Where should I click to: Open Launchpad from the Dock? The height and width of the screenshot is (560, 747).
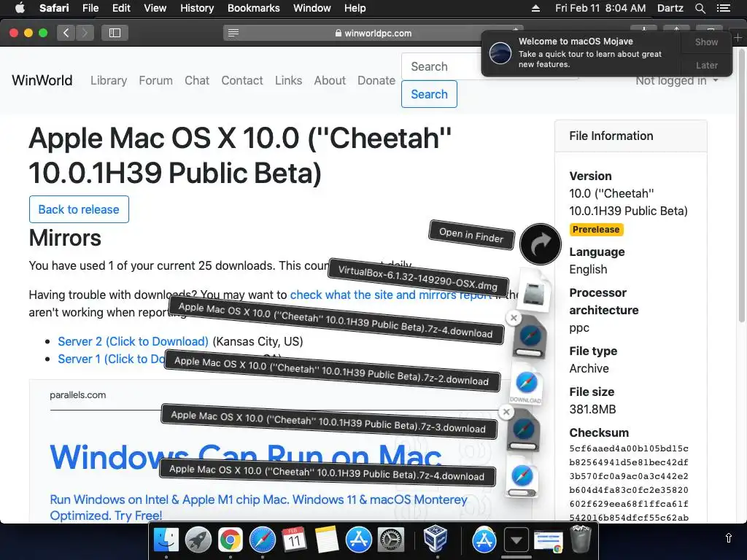click(198, 540)
